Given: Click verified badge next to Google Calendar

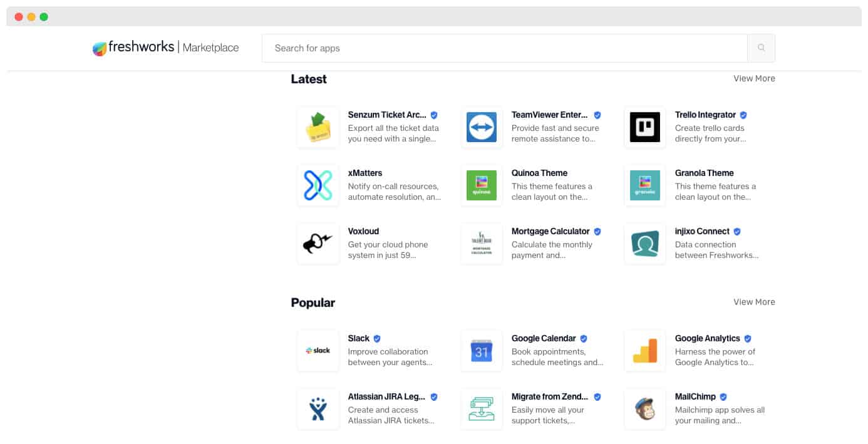Looking at the screenshot, I should point(584,339).
